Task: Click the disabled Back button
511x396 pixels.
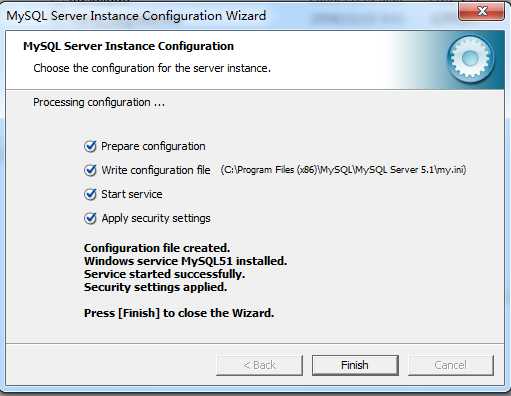Action: tap(259, 365)
